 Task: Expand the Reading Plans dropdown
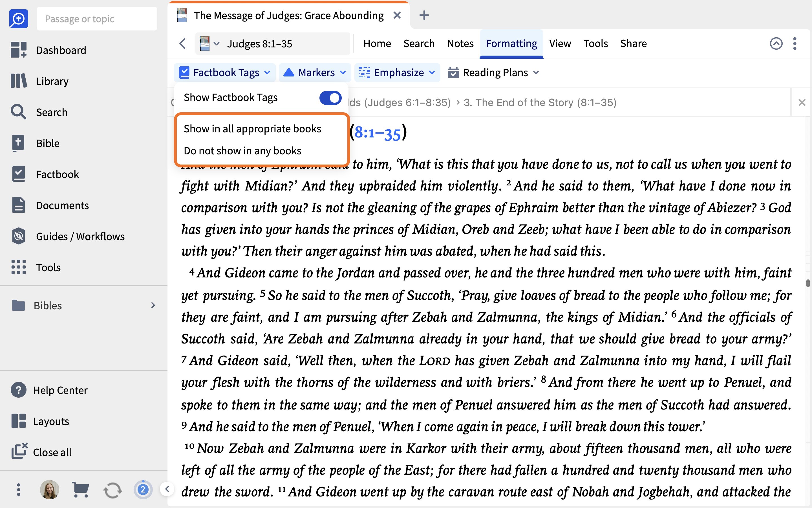(x=536, y=73)
